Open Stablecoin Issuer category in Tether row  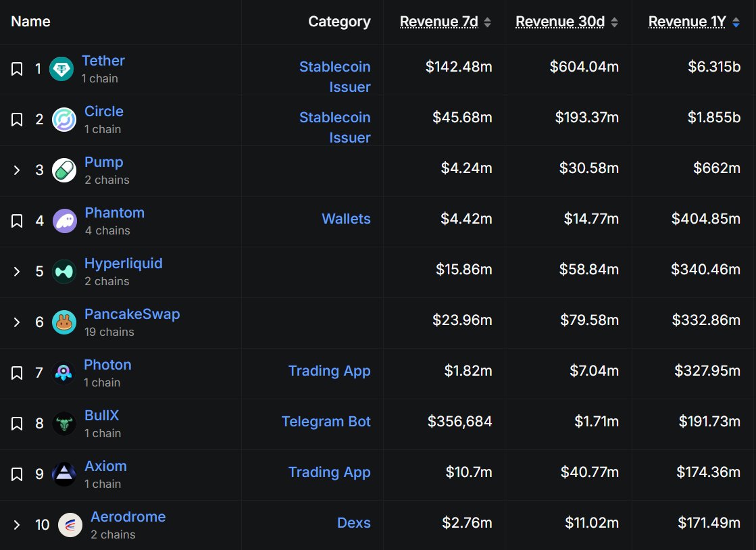click(335, 76)
